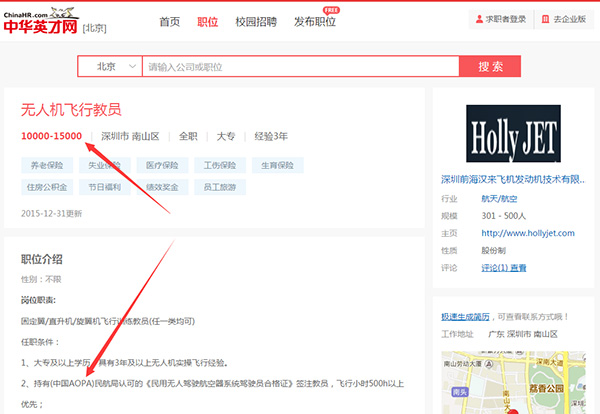Click the 医疗保险 benefit tag

[162, 165]
